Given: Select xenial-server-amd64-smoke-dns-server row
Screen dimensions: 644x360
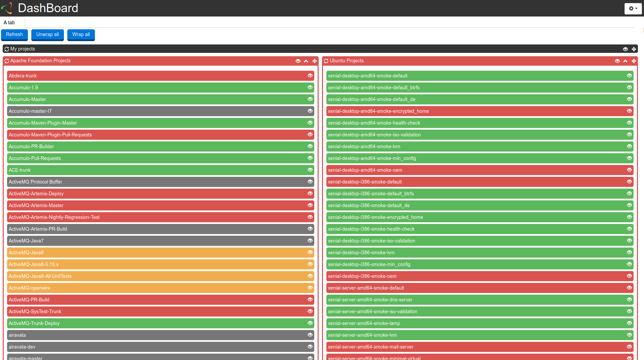Looking at the screenshot, I should (x=480, y=300).
